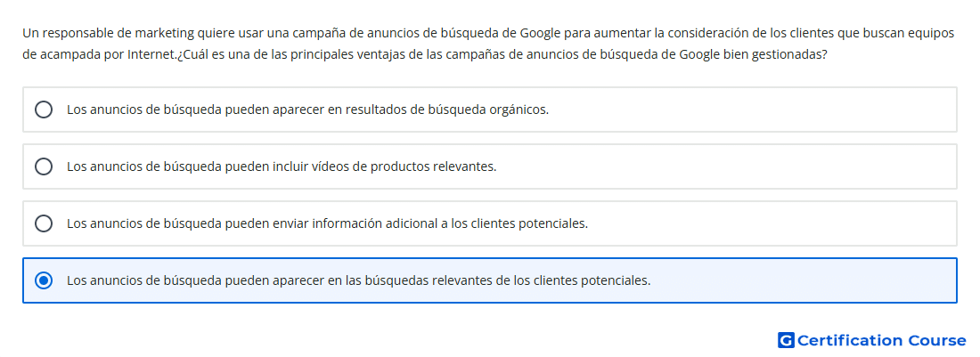980x357 pixels.
Task: Click the selected radio for 'búsquedas relevantes'
Action: pos(44,280)
